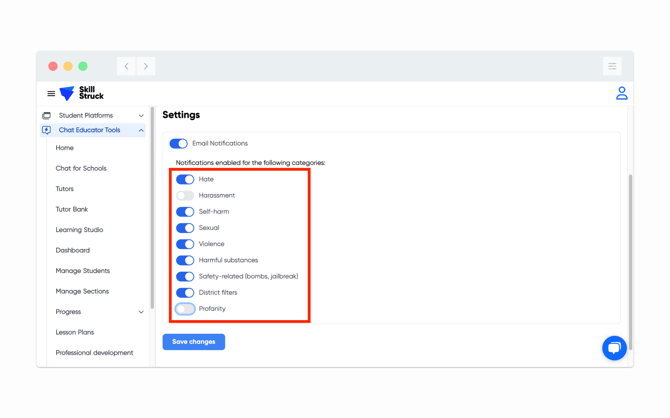Open the top-right window menu icon
670x418 pixels.
[612, 66]
